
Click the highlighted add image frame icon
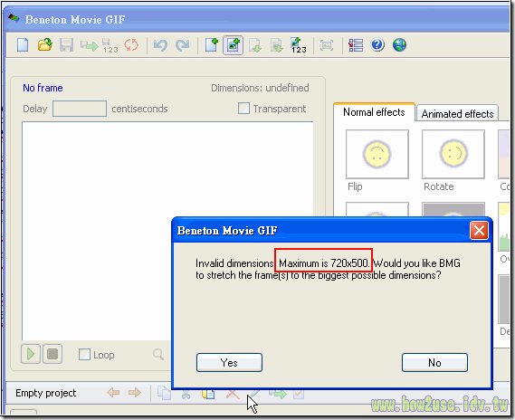(x=233, y=45)
